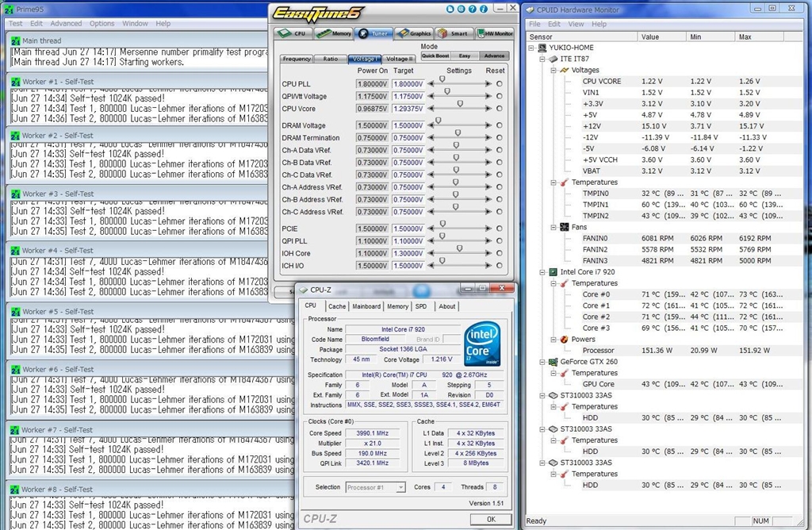Select the IOH Core reset radio button
The height and width of the screenshot is (530, 812).
coord(500,253)
